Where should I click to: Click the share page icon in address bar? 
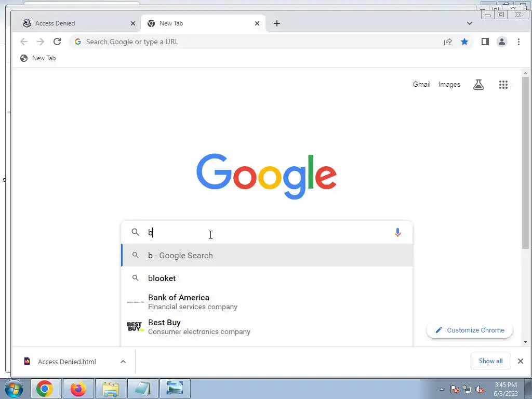coord(448,42)
